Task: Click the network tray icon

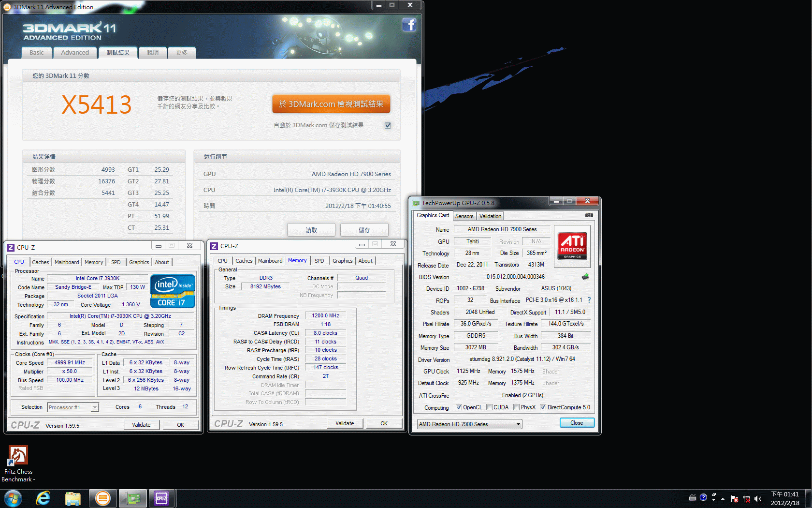Action: (x=746, y=498)
